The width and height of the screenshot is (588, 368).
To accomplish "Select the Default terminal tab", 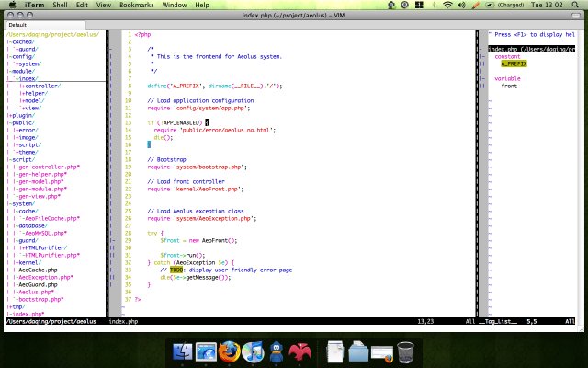I will coord(16,25).
